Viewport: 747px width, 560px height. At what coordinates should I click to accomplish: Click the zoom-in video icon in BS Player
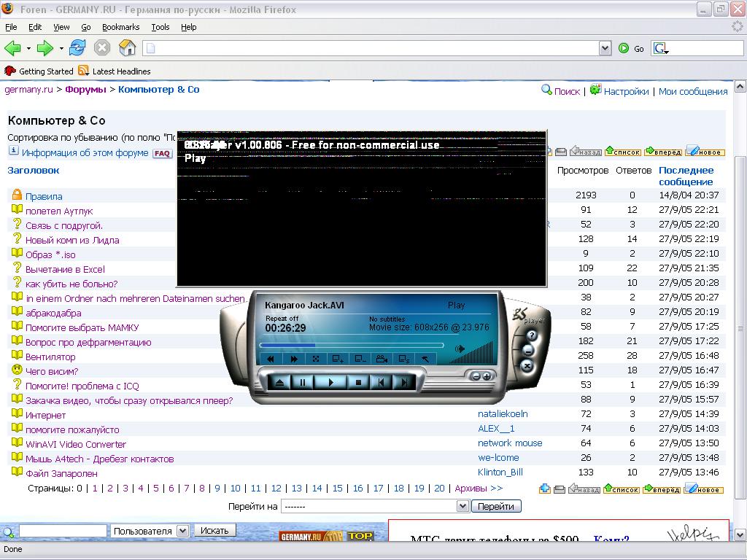point(338,359)
